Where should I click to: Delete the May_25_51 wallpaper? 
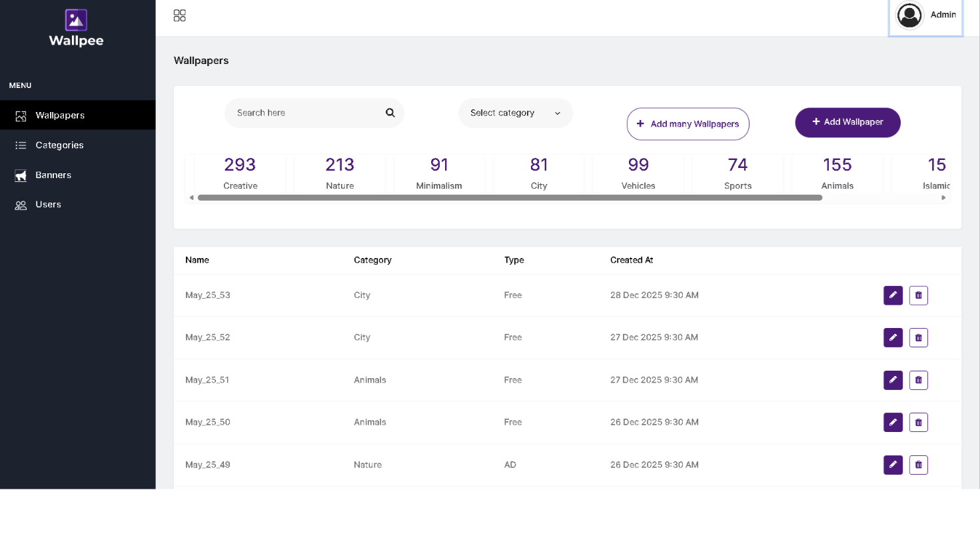pos(919,380)
